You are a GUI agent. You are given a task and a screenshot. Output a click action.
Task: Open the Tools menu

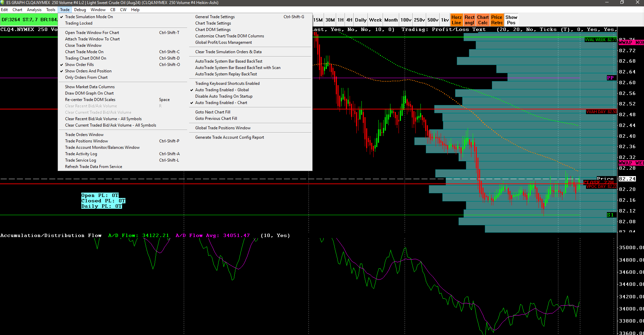click(x=51, y=10)
